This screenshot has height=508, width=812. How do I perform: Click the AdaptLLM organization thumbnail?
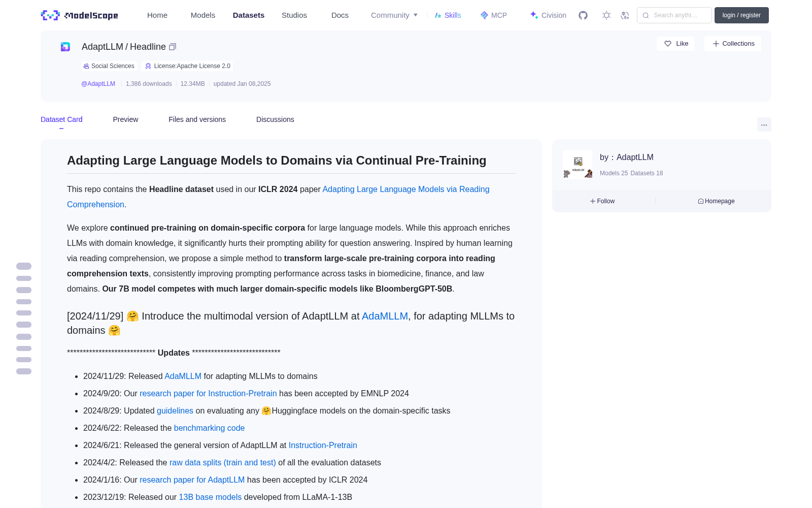coord(578,165)
